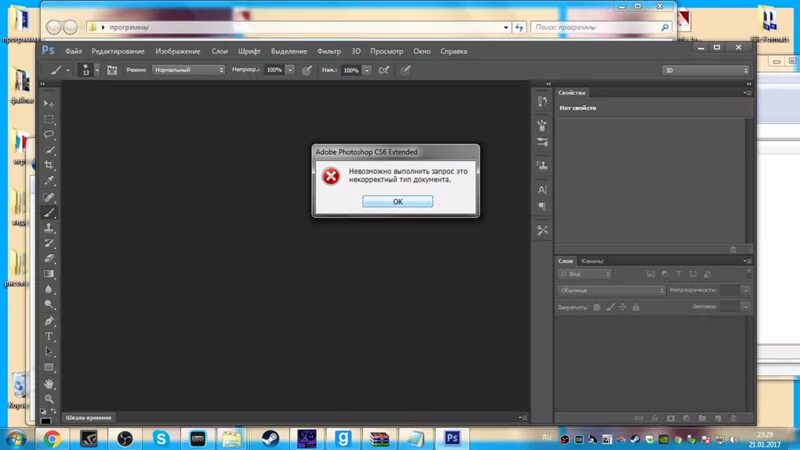The width and height of the screenshot is (800, 450).
Task: Select the Move tool
Action: point(49,104)
